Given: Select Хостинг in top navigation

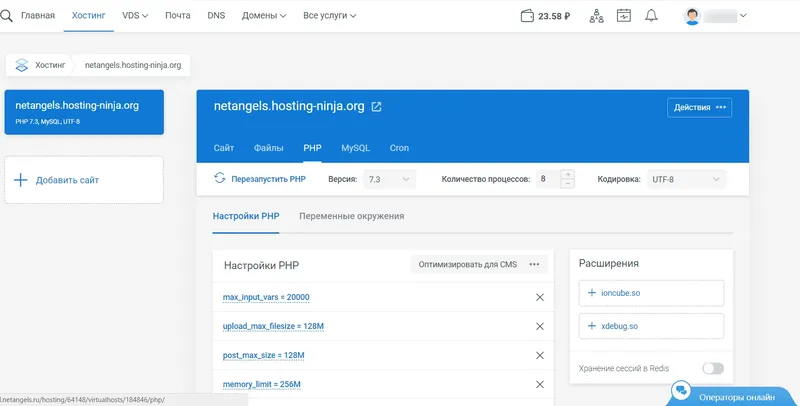Looking at the screenshot, I should pos(88,16).
